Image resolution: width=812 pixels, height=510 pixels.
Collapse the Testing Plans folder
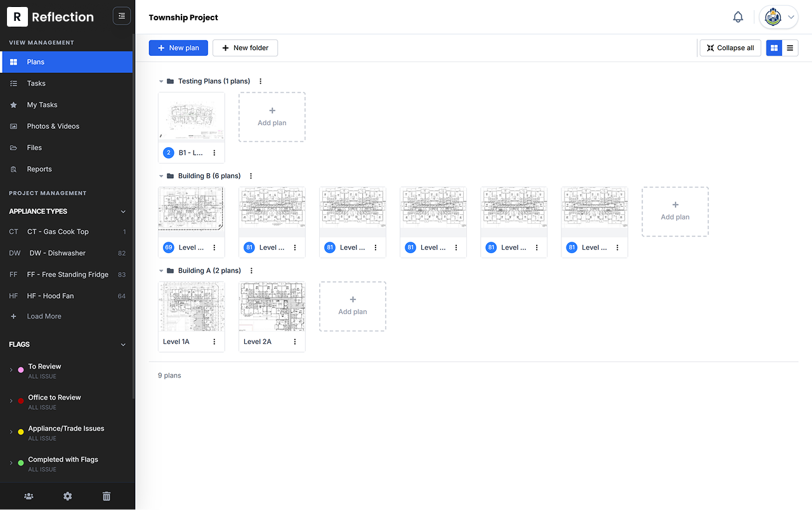(161, 81)
